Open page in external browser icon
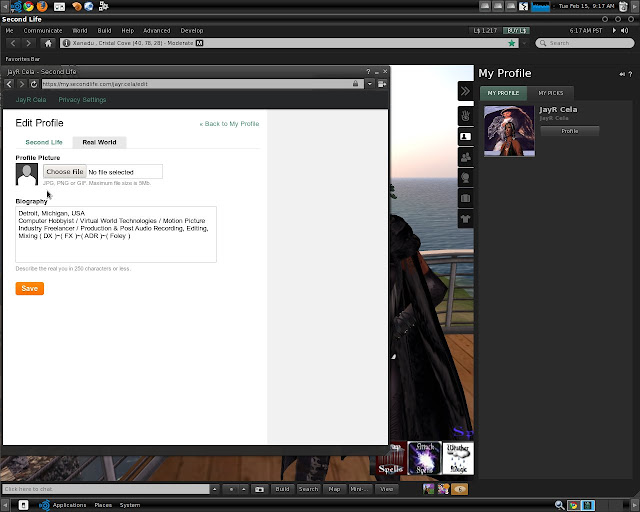This screenshot has width=640, height=512. 382,84
